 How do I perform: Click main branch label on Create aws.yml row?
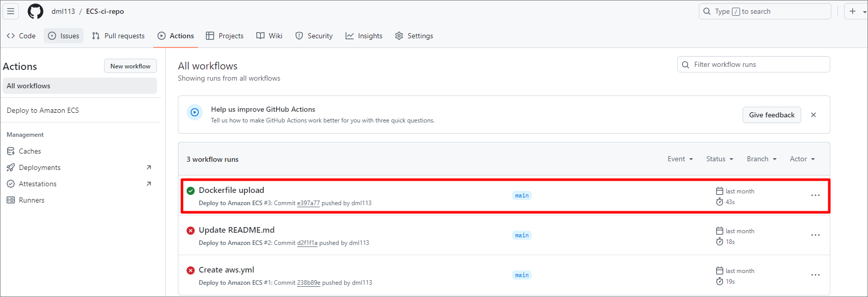click(522, 275)
